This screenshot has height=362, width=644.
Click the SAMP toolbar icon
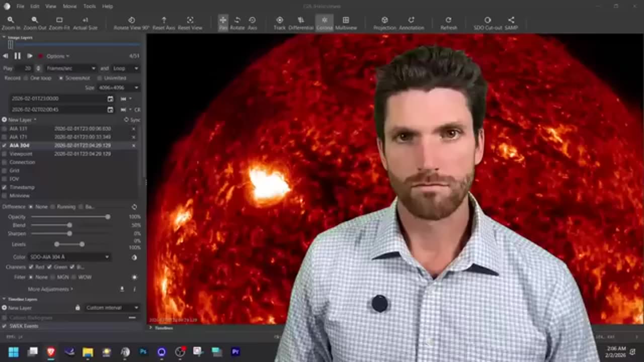[511, 23]
